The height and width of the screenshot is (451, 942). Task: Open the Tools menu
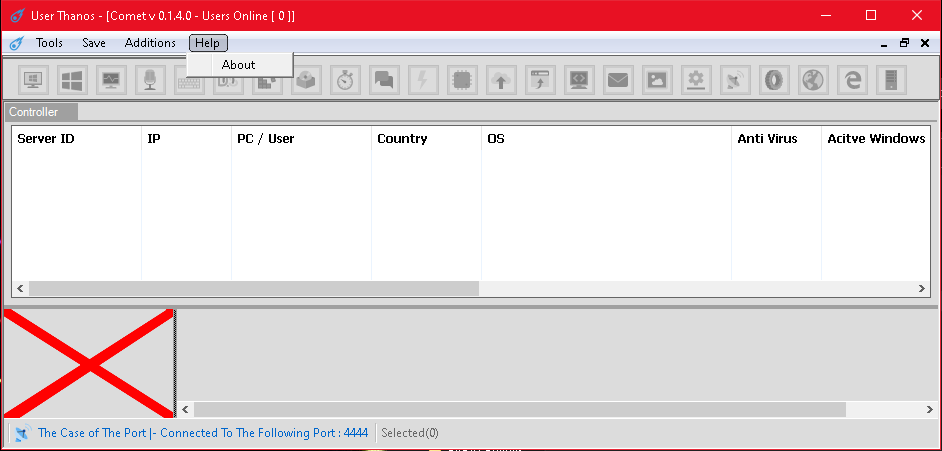pyautogui.click(x=49, y=43)
